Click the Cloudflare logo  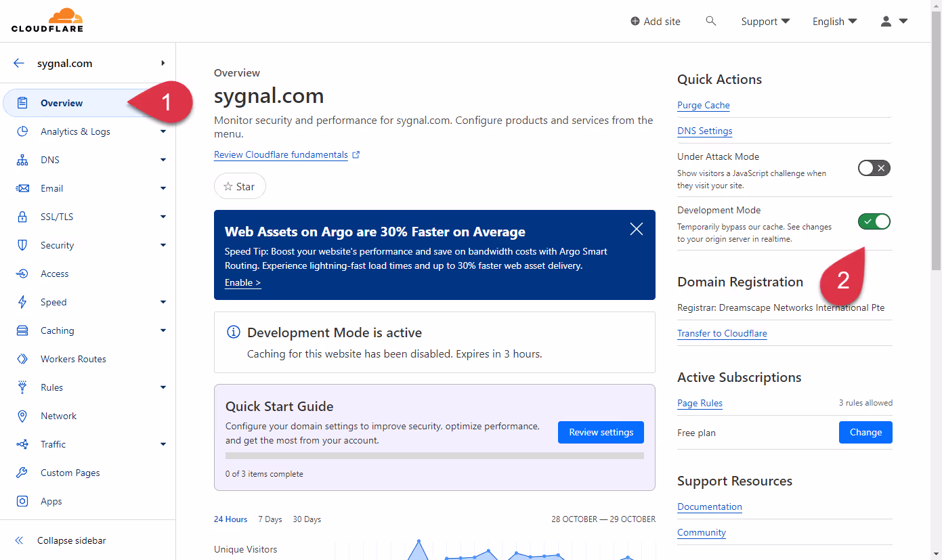tap(47, 20)
